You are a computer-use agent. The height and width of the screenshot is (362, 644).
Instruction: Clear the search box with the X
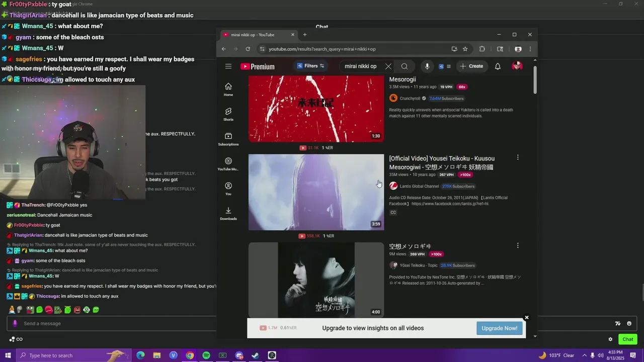point(388,66)
